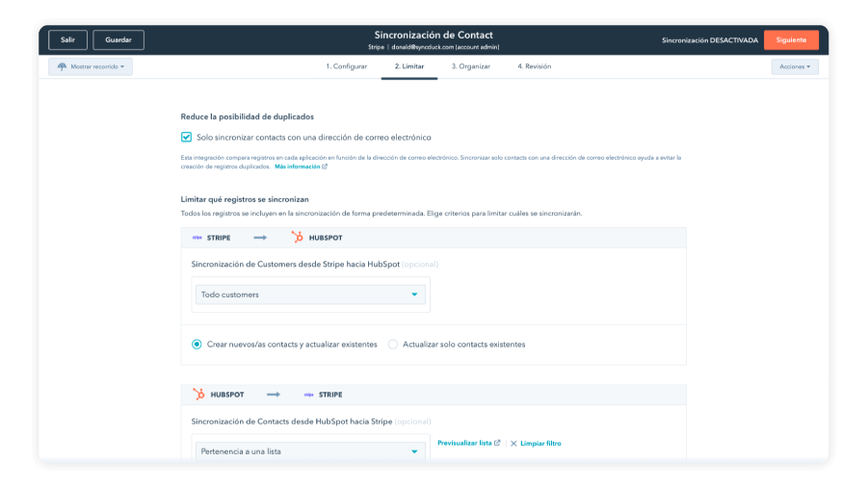The image size is (868, 488).
Task: Select the 2. Limitar tab
Action: [x=409, y=66]
